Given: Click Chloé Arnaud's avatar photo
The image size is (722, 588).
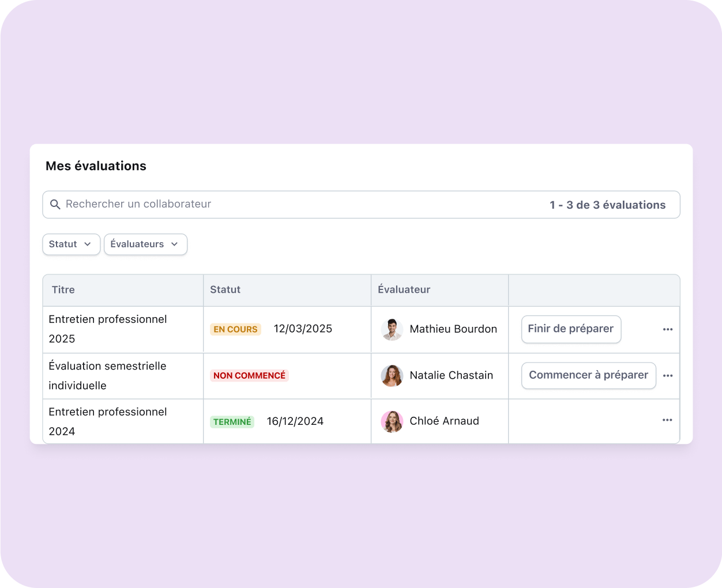Looking at the screenshot, I should (392, 421).
